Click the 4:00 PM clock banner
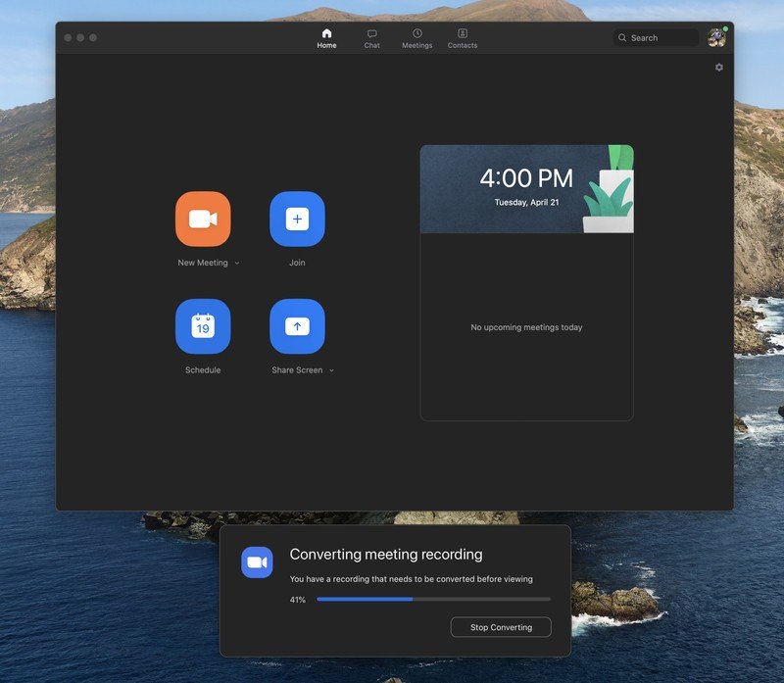This screenshot has width=784, height=683. pyautogui.click(x=526, y=189)
